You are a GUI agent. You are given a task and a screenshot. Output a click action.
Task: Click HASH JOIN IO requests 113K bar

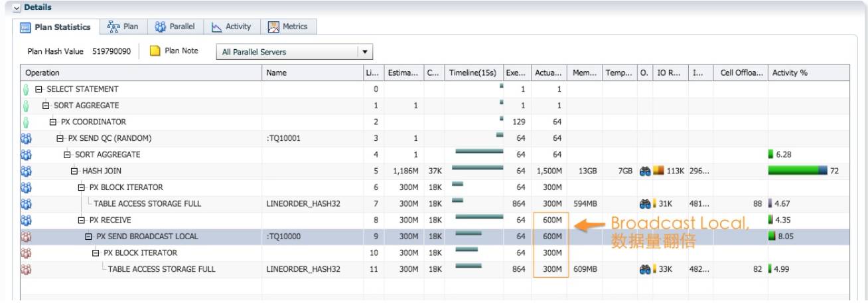pos(658,171)
